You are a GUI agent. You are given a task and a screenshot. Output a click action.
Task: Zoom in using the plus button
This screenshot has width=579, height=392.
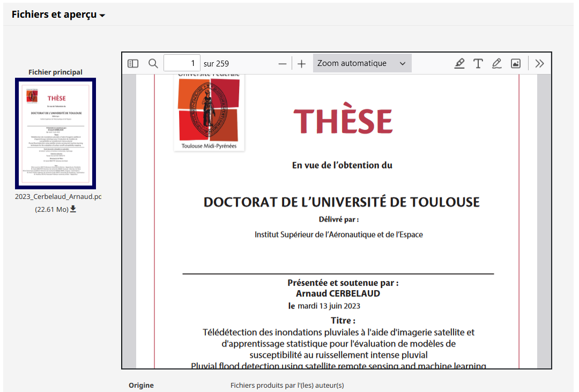(301, 64)
